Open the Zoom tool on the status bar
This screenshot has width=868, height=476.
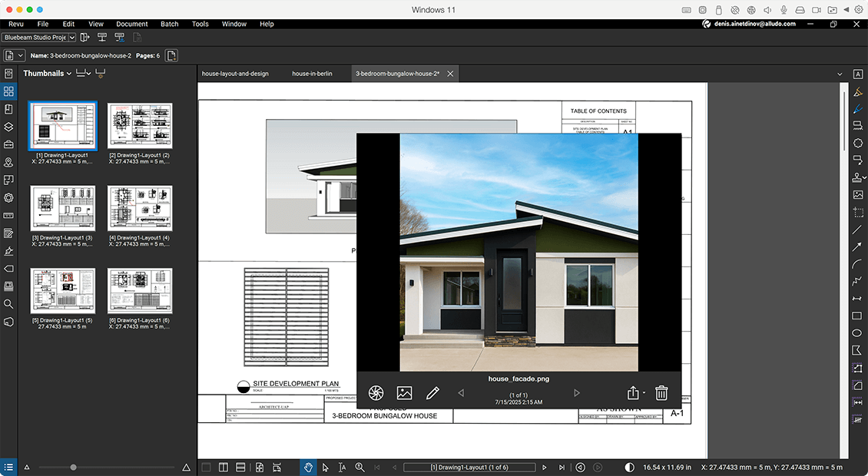coord(360,467)
